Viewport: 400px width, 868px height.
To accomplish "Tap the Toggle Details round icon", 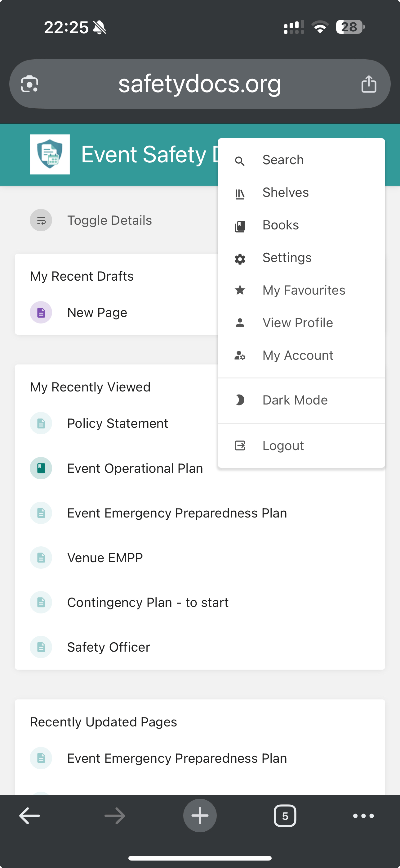I will (x=41, y=220).
